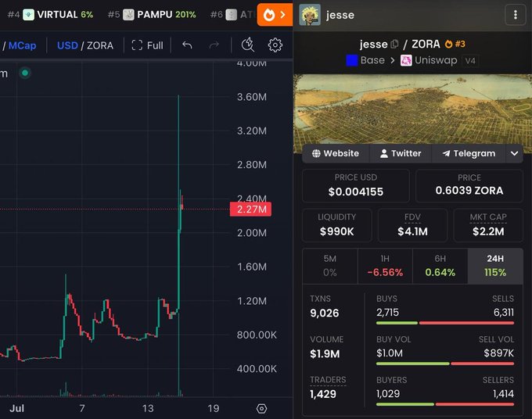Switch chart to MCap mode
Image resolution: width=532 pixels, height=419 pixels.
pos(22,45)
